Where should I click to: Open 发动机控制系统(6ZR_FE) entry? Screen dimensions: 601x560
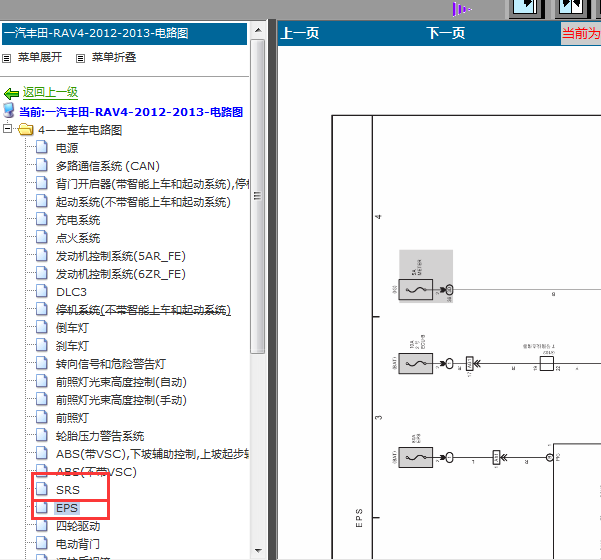click(121, 274)
